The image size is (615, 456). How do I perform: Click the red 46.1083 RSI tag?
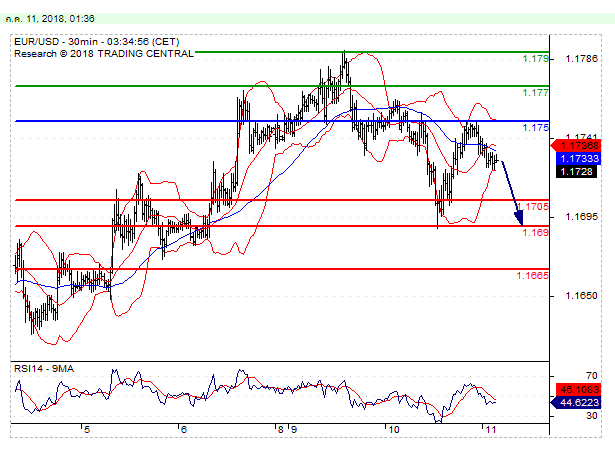click(579, 390)
